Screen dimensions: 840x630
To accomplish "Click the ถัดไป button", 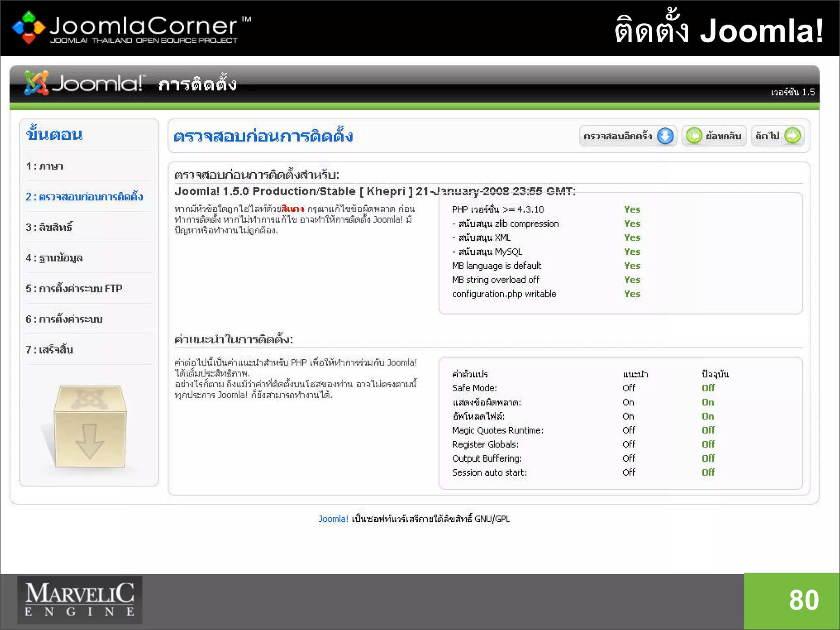I will (778, 136).
